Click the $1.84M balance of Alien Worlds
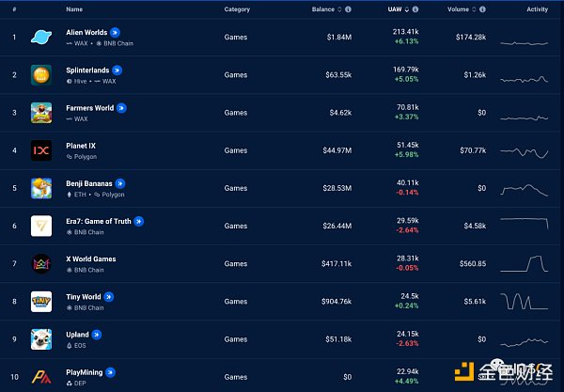564x392 pixels. click(x=339, y=37)
